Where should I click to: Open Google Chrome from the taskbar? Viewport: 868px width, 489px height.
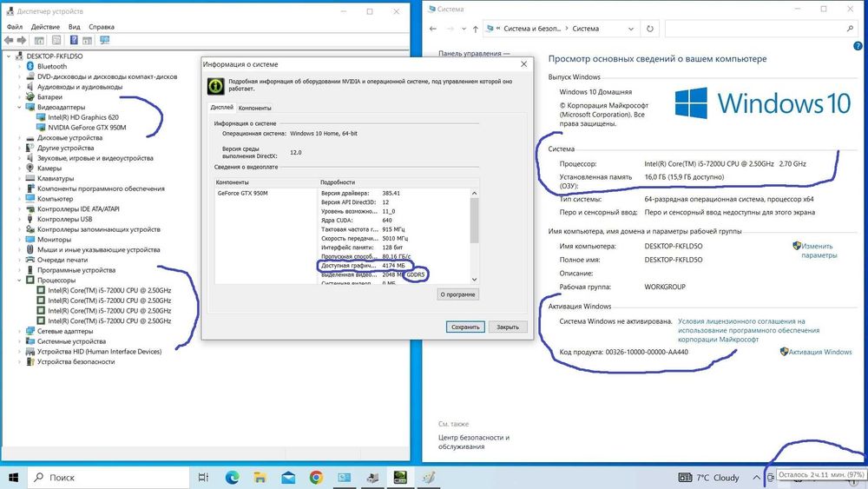[x=316, y=478]
